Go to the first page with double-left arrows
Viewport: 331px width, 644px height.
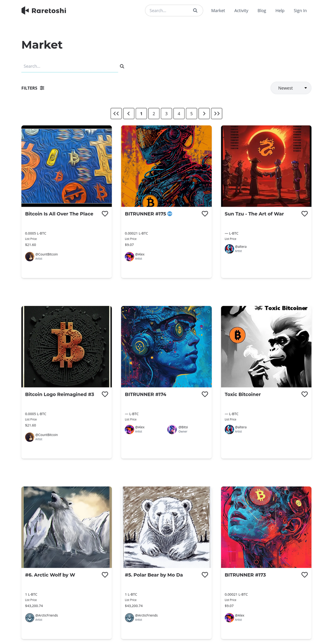(116, 114)
